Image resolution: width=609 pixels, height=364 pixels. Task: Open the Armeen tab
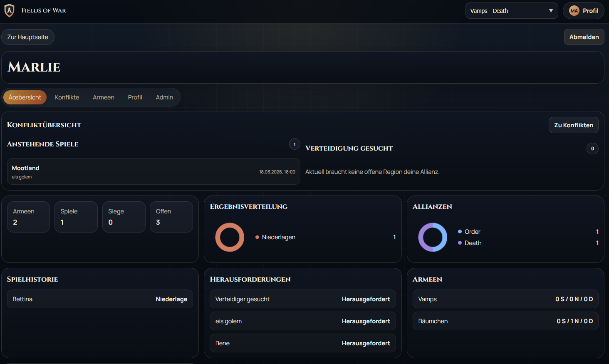(104, 97)
